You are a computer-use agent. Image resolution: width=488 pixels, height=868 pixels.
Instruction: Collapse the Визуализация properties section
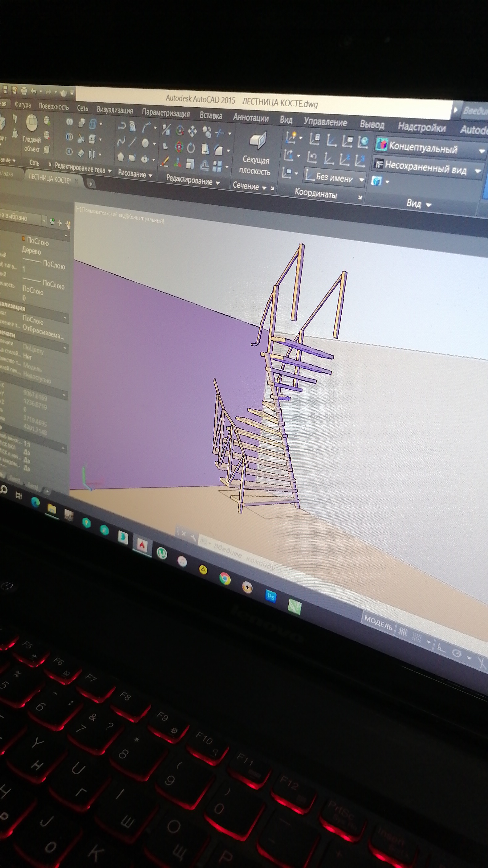click(x=65, y=317)
